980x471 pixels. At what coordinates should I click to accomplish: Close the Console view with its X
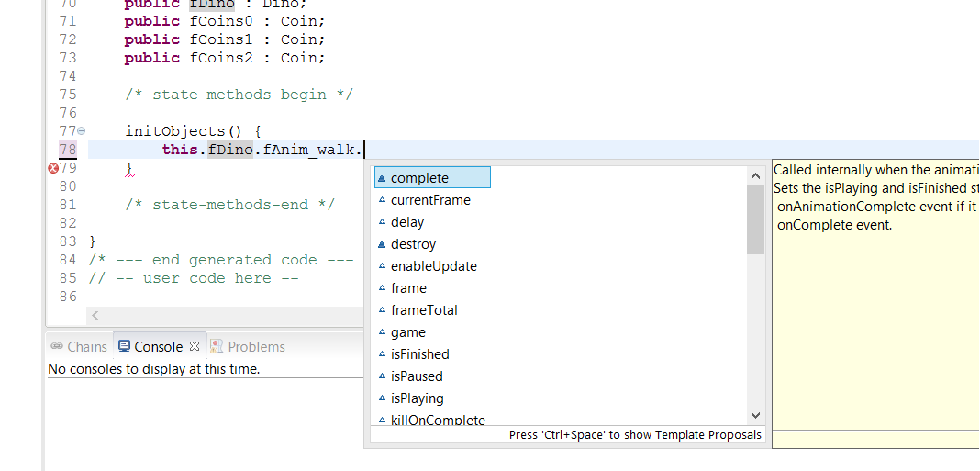194,346
